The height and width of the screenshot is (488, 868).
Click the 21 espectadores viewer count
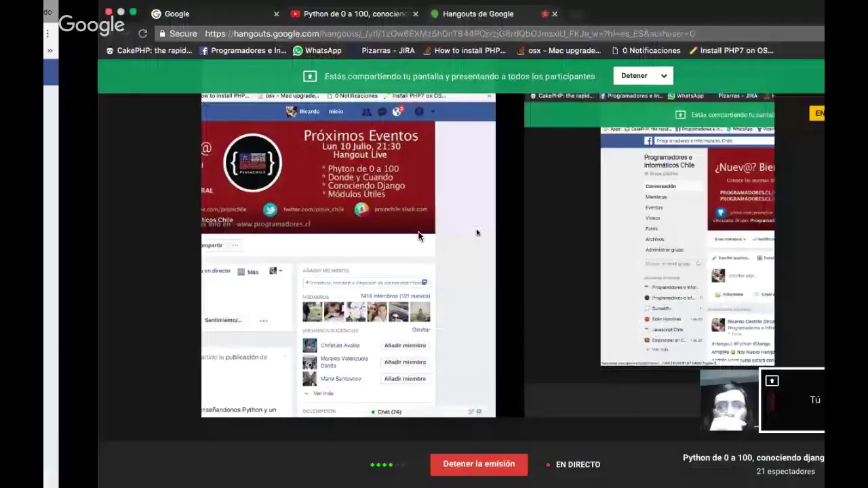tap(786, 472)
